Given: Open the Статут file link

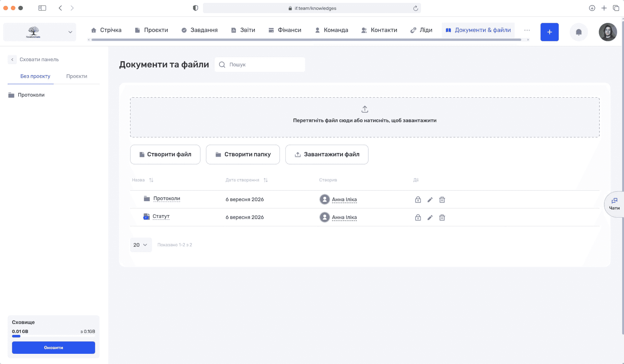Looking at the screenshot, I should point(161,216).
